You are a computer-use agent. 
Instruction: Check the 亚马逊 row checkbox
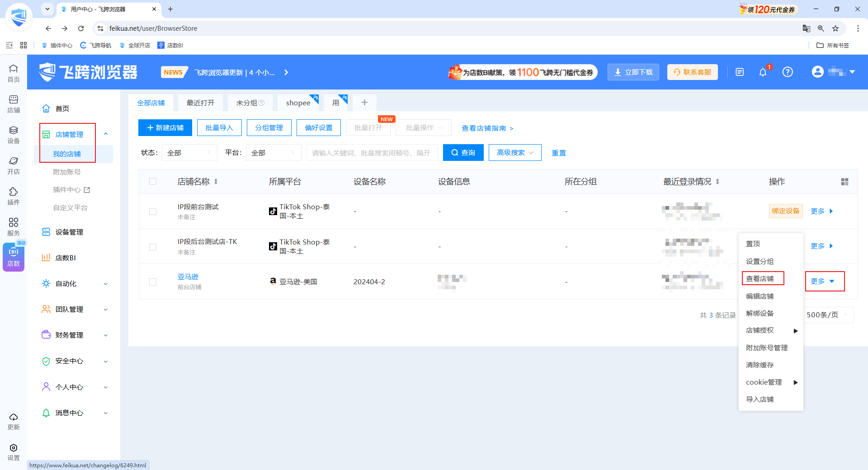[153, 282]
